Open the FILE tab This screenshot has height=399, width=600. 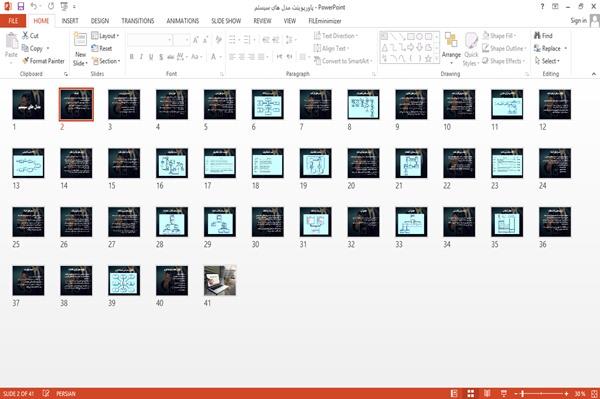(13, 21)
